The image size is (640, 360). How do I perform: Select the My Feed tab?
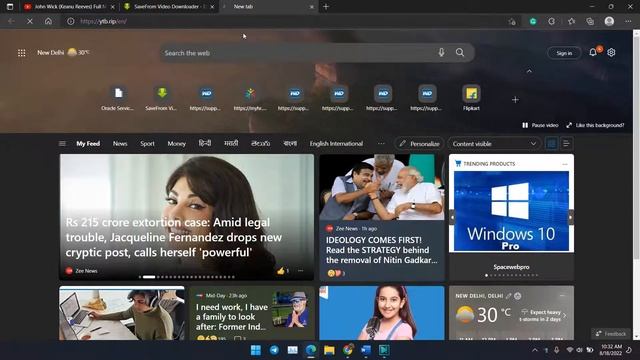88,144
